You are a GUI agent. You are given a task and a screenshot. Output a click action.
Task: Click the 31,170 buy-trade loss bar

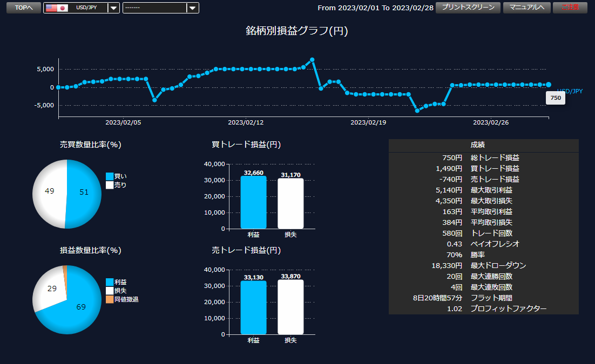[290, 204]
